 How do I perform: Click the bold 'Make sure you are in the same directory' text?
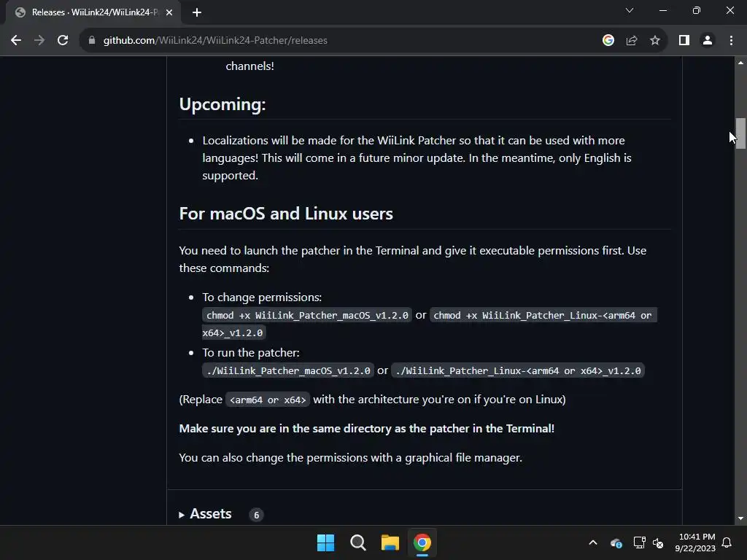coord(366,429)
